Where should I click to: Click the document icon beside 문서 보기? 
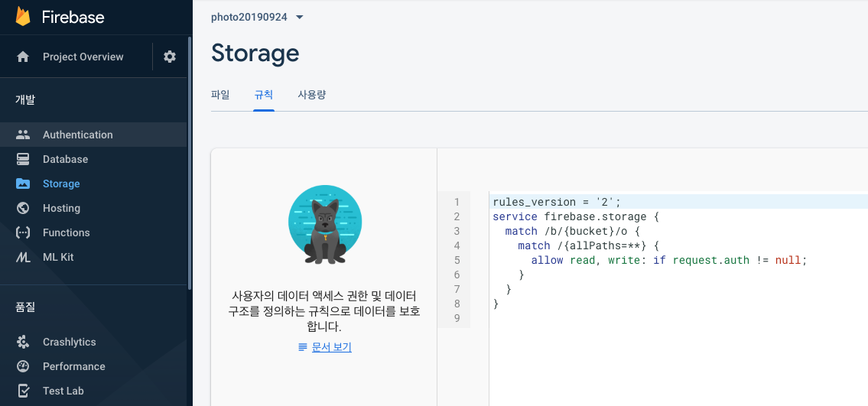coord(302,347)
